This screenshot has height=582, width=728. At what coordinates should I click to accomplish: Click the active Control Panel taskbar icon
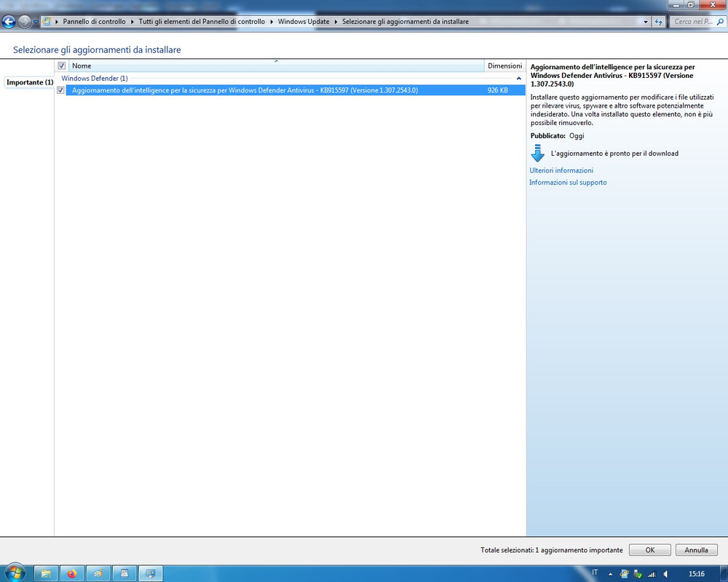pyautogui.click(x=151, y=574)
